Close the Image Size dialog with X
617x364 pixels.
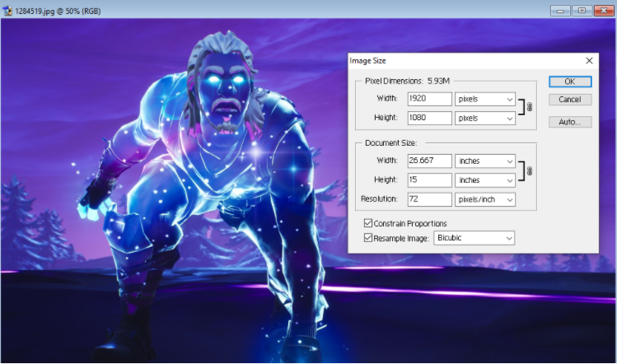(589, 61)
